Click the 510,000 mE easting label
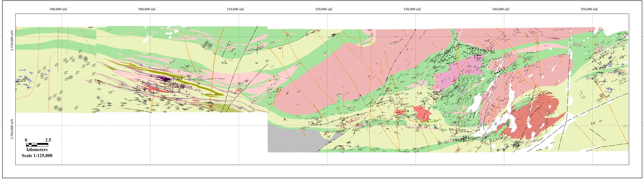Screen dimensions: 644x179 coord(235,9)
